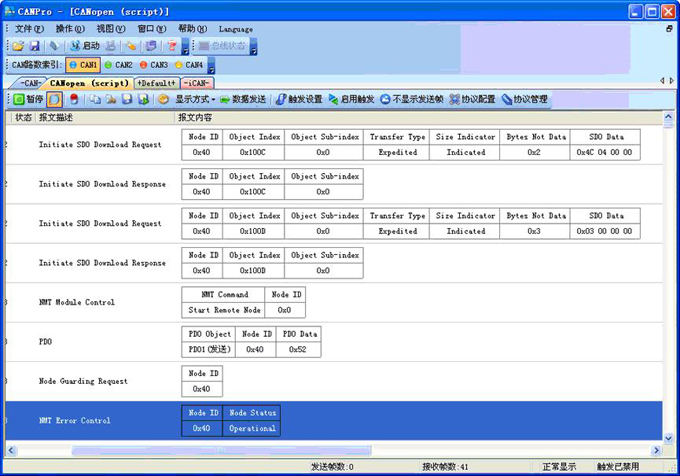Click the save disk icon in top toolbar
This screenshot has width=680, height=476.
click(35, 46)
